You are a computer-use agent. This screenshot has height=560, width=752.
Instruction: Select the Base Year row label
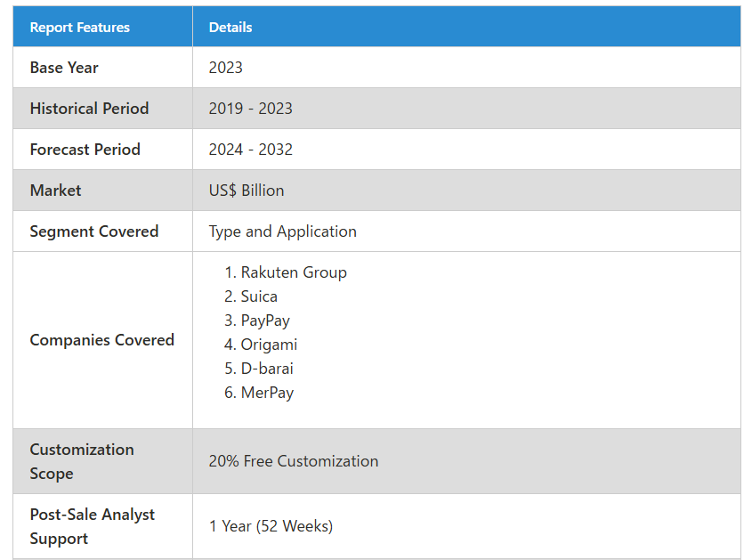[x=64, y=68]
